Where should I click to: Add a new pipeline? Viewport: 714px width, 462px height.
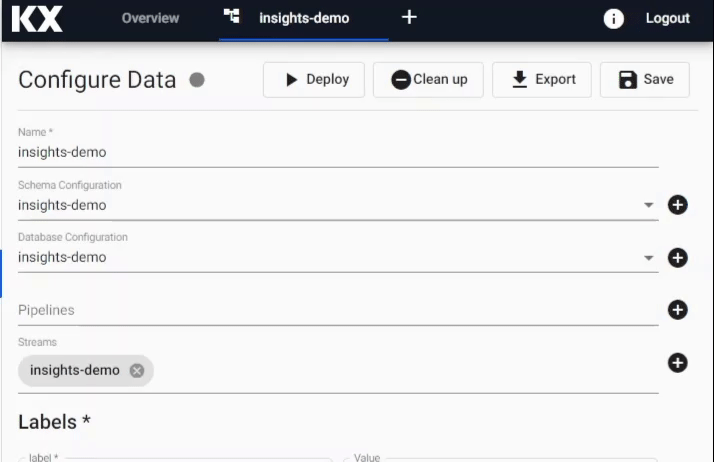point(678,310)
